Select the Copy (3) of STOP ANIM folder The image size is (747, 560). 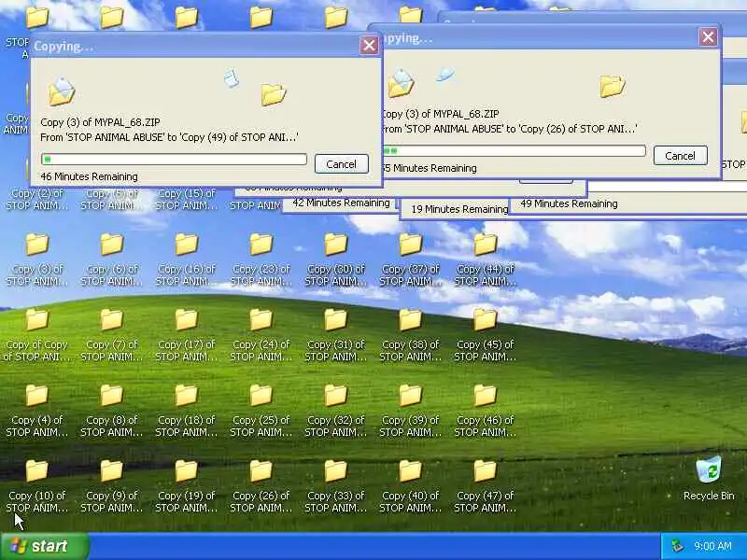(x=37, y=259)
